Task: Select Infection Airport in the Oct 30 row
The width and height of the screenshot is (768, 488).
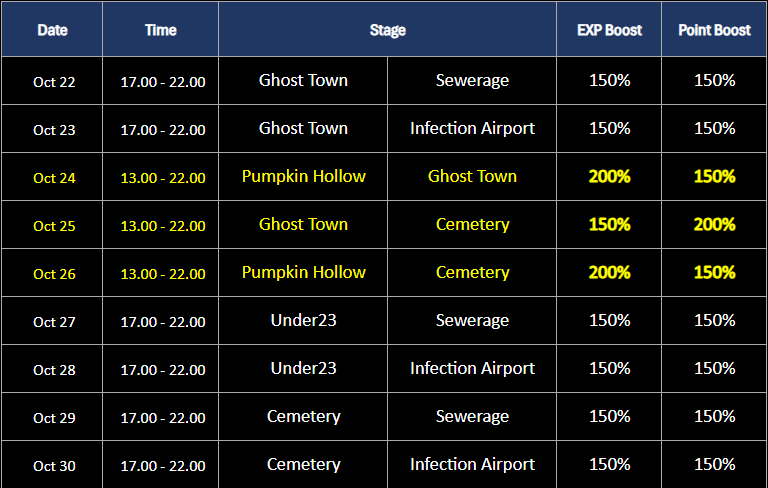Action: pos(472,465)
